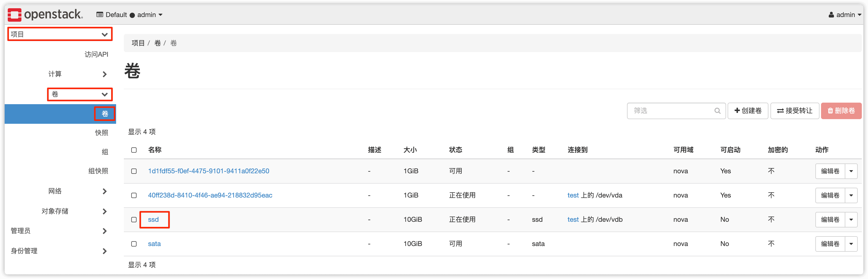This screenshot has width=868, height=279.
Task: Select the sata volume row checkbox
Action: 134,244
